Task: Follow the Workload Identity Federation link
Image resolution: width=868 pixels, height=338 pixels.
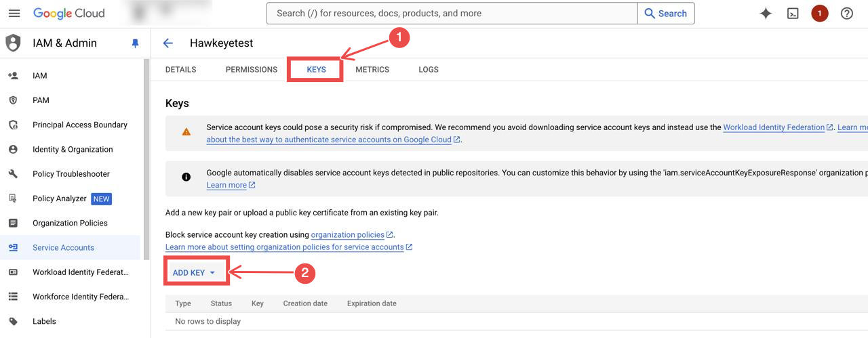Action: [774, 127]
